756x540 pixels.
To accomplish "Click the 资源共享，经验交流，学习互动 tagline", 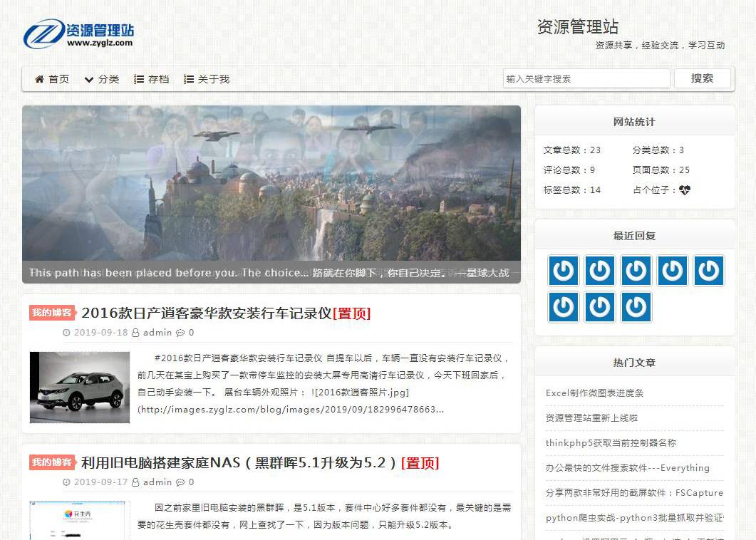I will (660, 46).
